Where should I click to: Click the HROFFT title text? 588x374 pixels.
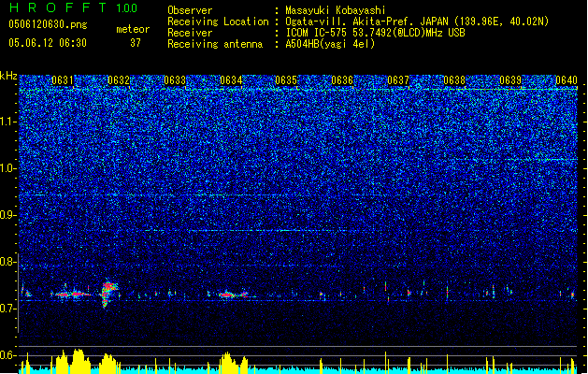click(58, 7)
